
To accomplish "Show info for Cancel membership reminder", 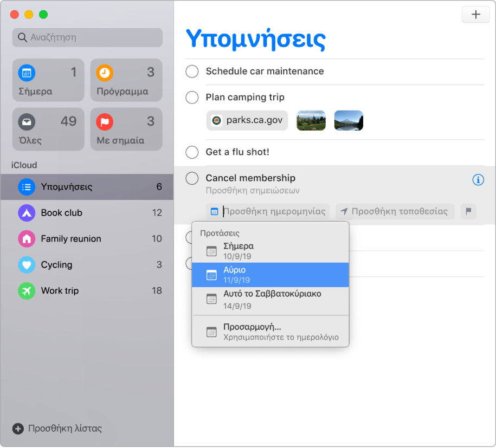I will (x=478, y=179).
